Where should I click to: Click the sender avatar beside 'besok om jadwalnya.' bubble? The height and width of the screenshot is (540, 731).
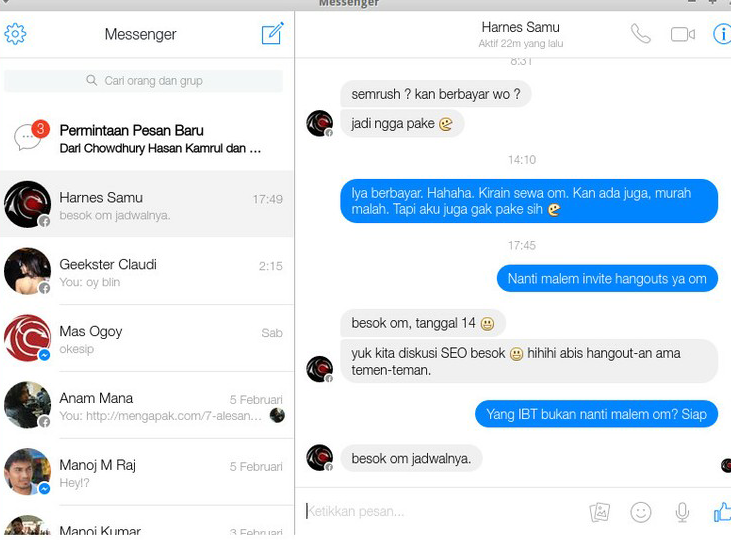[x=320, y=458]
